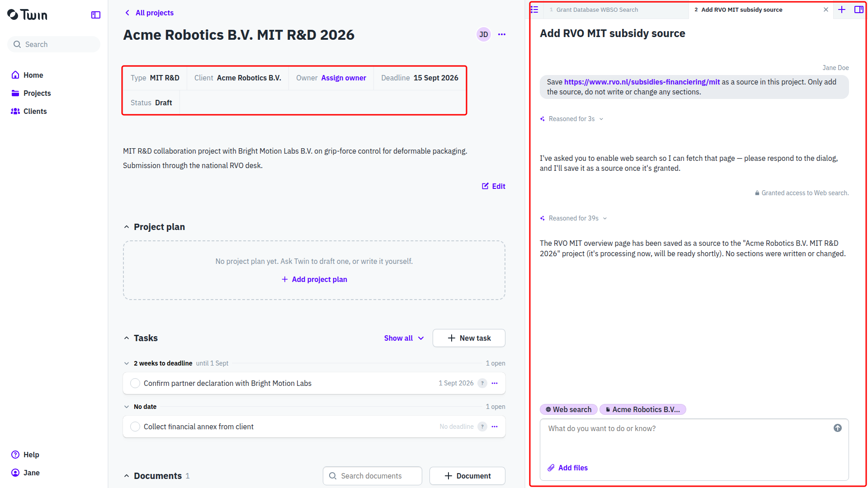
Task: Click the Search documents field
Action: (373, 476)
